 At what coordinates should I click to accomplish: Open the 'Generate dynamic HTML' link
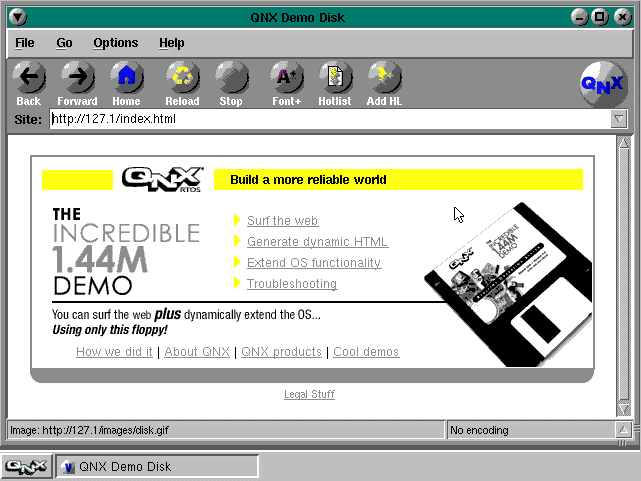coord(317,242)
